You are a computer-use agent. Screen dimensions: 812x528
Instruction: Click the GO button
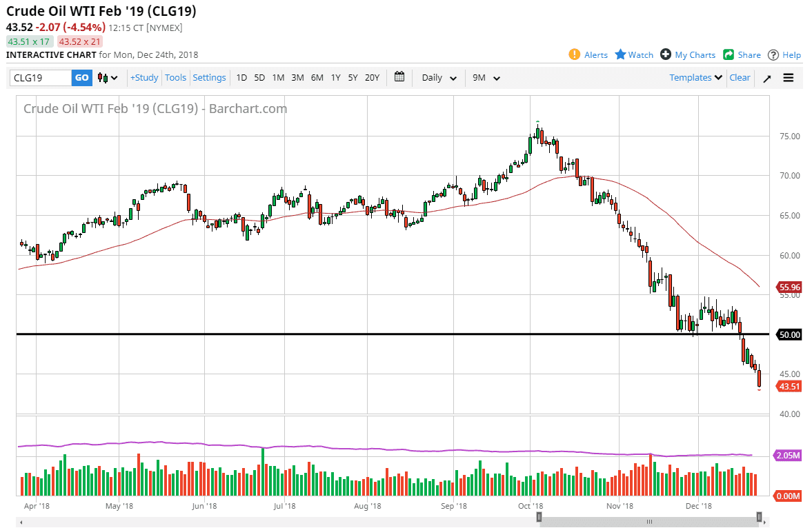pos(82,78)
